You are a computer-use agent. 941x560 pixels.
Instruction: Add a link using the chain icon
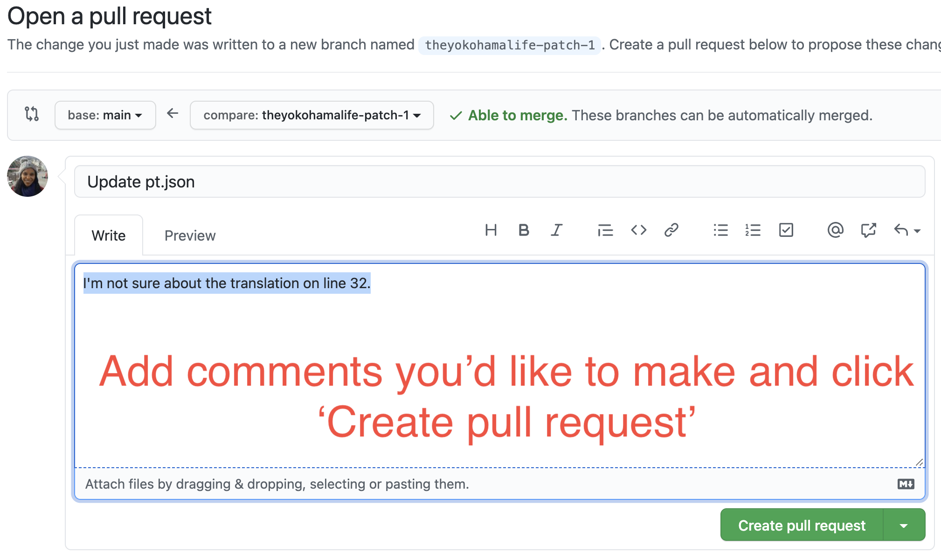click(x=671, y=230)
